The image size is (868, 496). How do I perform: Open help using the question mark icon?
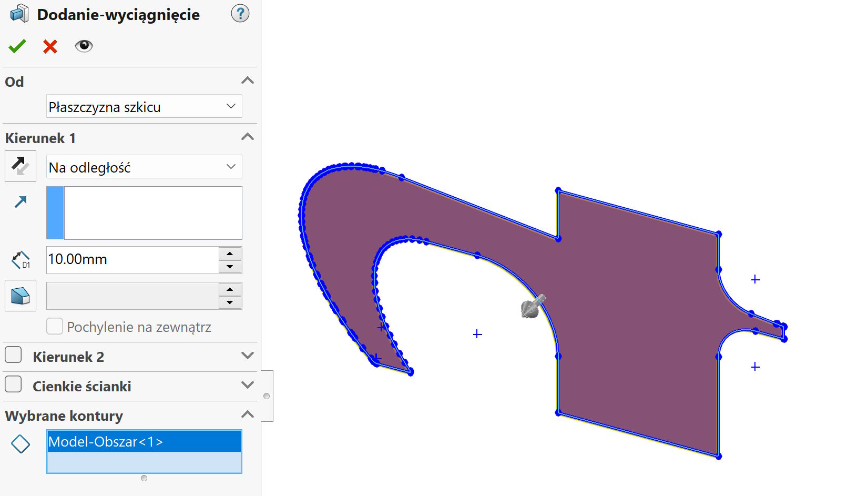click(240, 14)
